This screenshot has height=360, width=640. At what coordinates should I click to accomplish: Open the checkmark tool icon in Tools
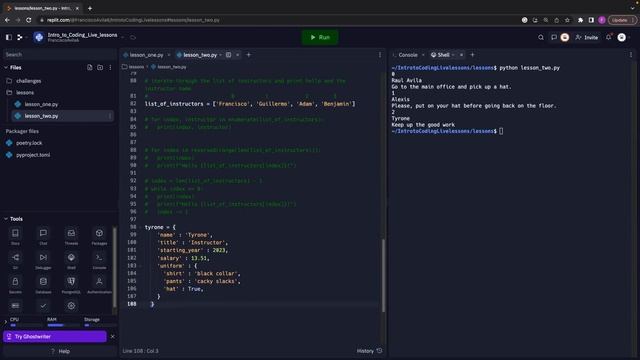click(43, 306)
